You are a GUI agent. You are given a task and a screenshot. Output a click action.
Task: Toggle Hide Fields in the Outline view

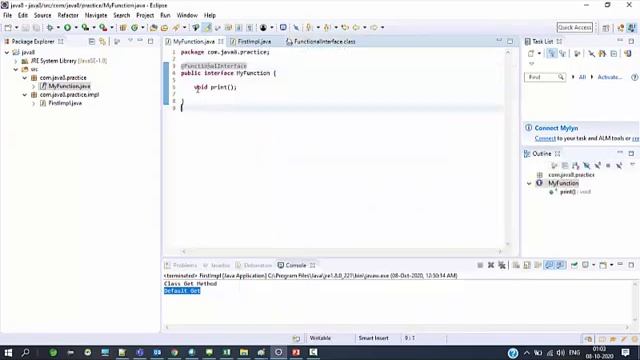click(587, 165)
